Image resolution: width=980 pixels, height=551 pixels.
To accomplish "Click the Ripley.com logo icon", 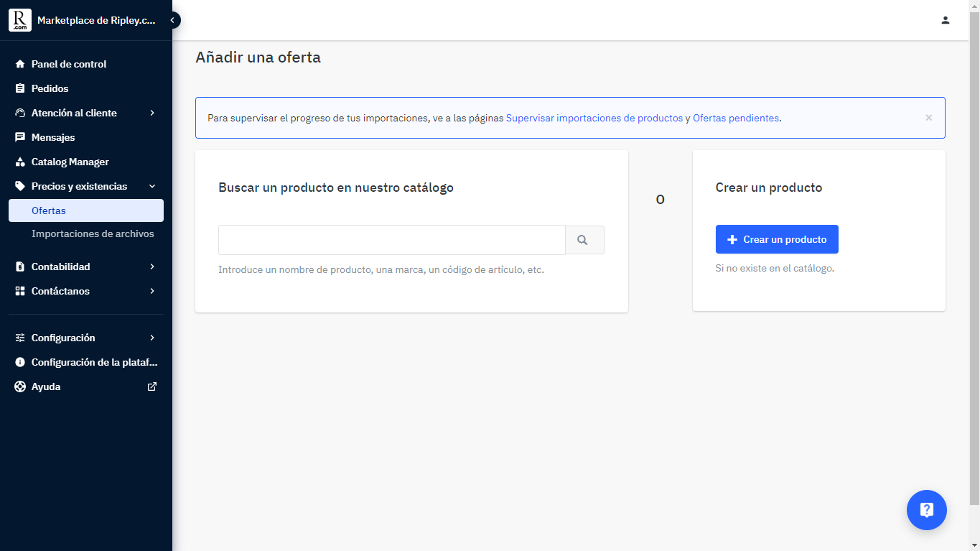I will click(20, 20).
